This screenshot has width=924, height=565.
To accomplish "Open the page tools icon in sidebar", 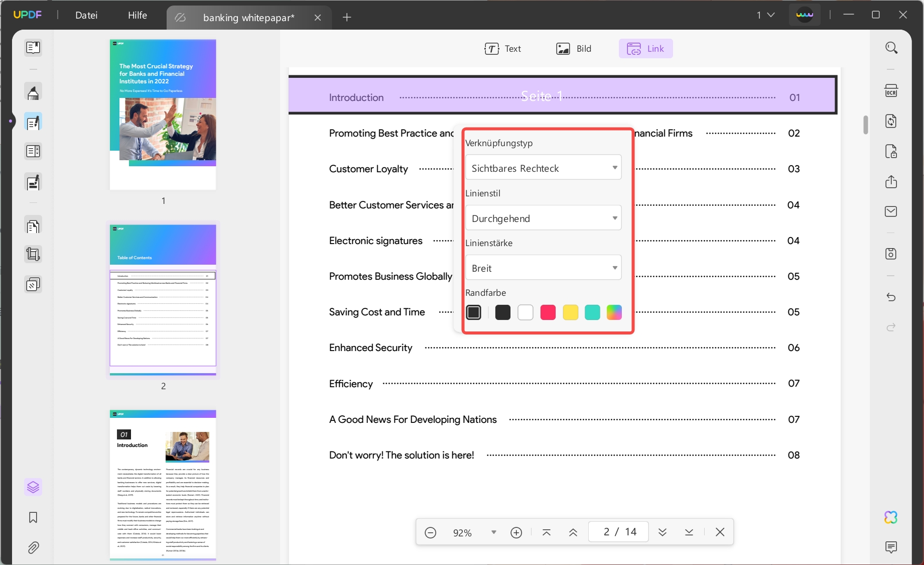I will [33, 151].
